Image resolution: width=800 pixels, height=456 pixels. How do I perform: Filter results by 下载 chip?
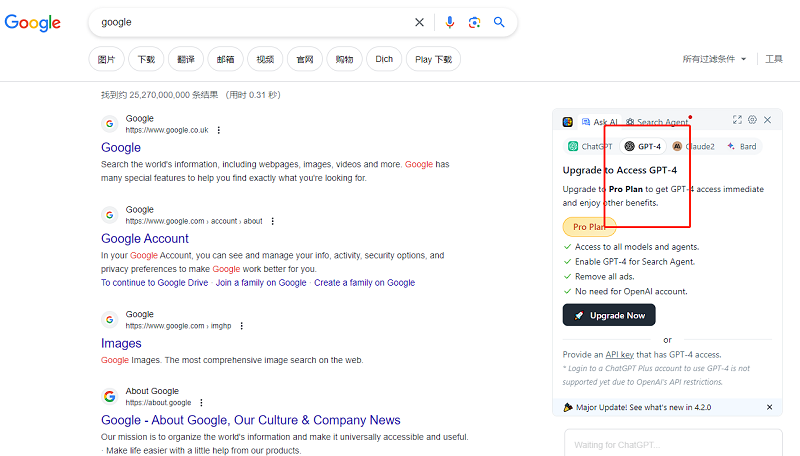point(146,60)
